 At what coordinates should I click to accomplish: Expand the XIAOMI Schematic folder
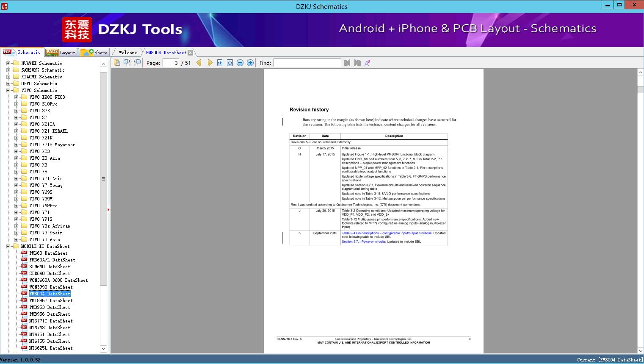pyautogui.click(x=8, y=77)
